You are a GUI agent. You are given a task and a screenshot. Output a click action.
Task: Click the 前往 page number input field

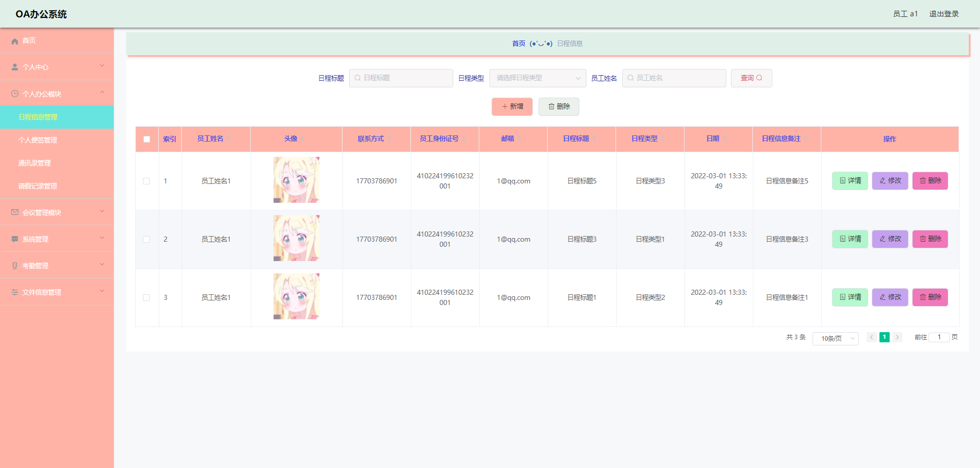click(939, 337)
